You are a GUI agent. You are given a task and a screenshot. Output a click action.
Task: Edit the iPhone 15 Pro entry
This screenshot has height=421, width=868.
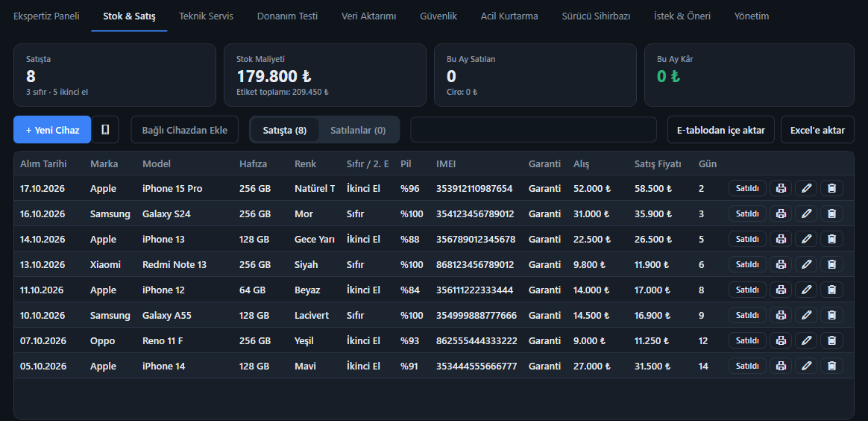[x=806, y=188]
